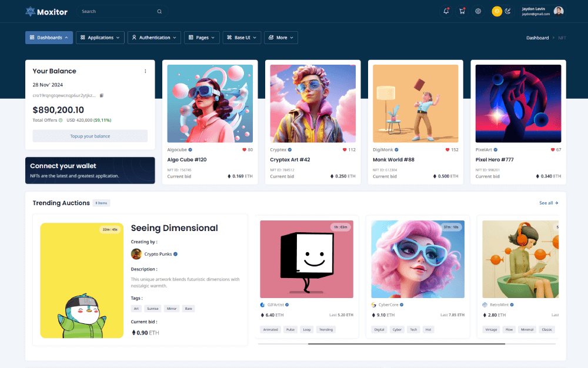Image resolution: width=588 pixels, height=368 pixels.
Task: Click the auctions horizontal scrollbar
Action: point(406,344)
